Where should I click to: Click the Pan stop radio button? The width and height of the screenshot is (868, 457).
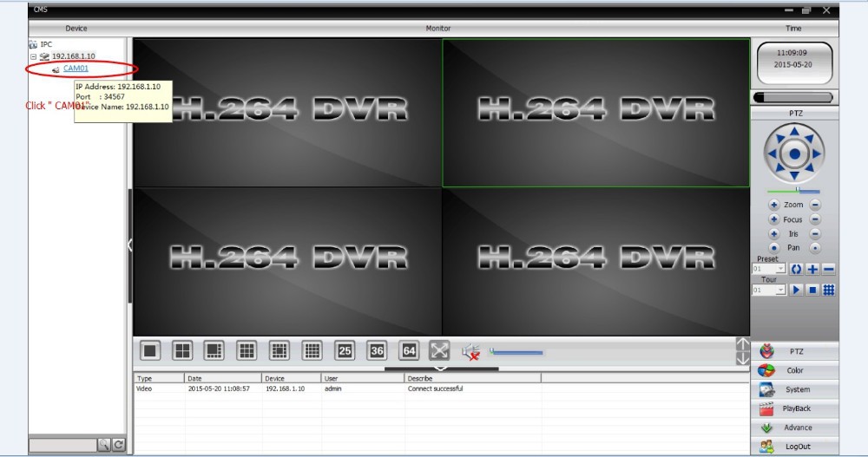[x=815, y=248]
